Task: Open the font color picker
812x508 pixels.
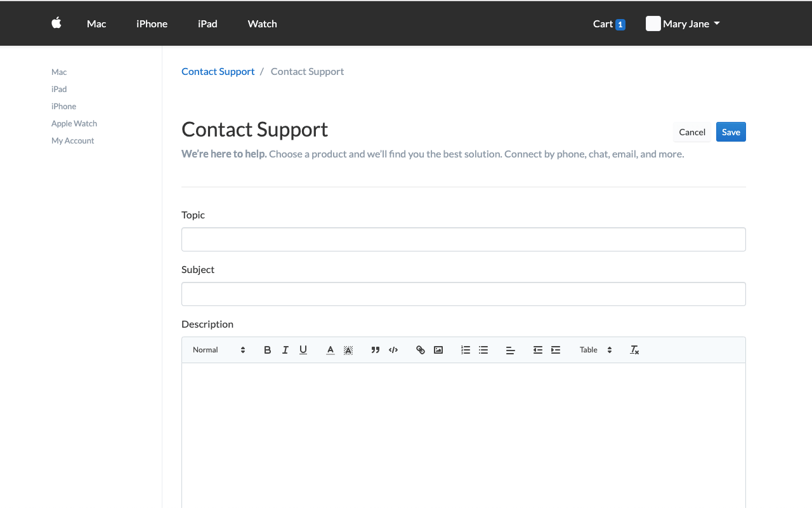Action: 330,350
